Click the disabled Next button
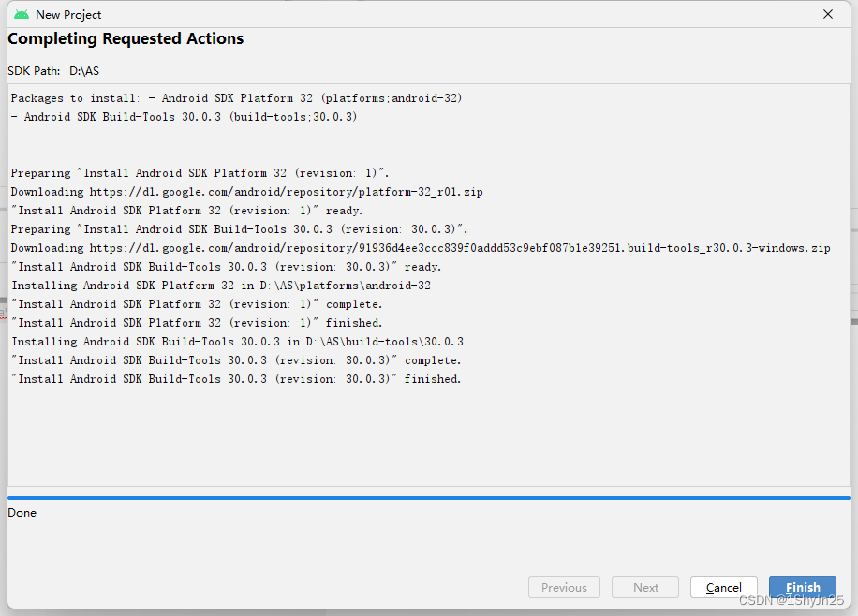Image resolution: width=858 pixels, height=616 pixels. (644, 587)
